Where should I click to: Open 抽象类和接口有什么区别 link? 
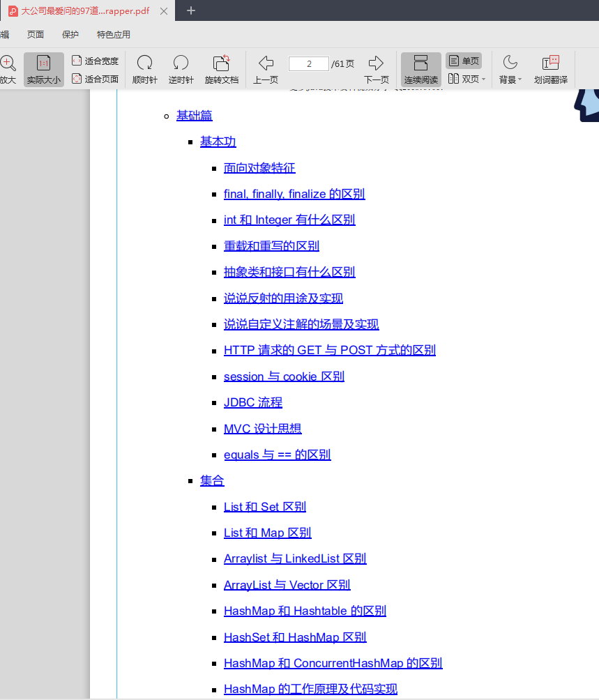point(289,272)
